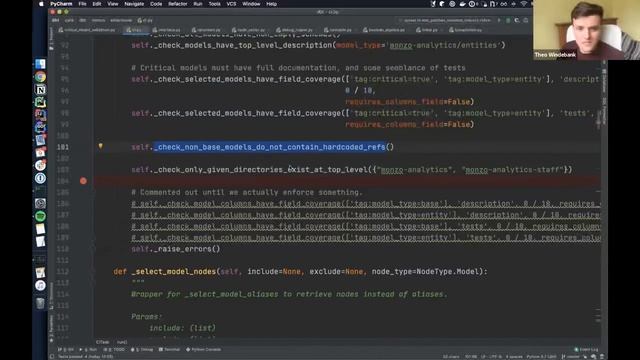Image resolution: width=640 pixels, height=360 pixels.
Task: Click the ci.py navigation bar breadcrumb
Action: coord(145,20)
